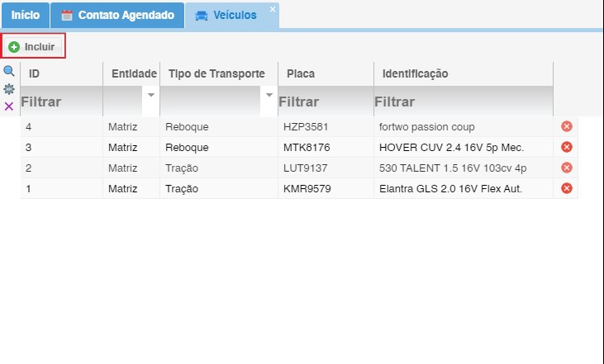Delete vehicle row with plate HZP3581
Viewport: 604px width, 364px height.
(x=567, y=126)
